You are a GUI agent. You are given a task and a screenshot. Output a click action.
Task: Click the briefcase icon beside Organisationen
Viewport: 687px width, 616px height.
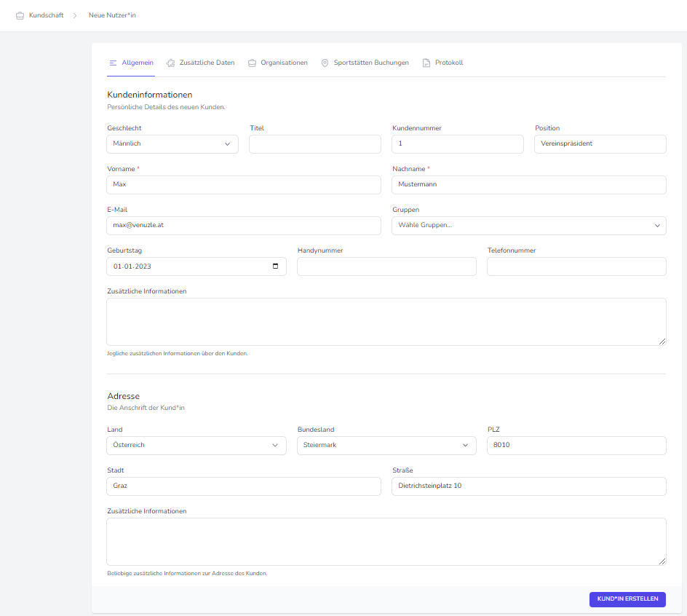coord(252,63)
